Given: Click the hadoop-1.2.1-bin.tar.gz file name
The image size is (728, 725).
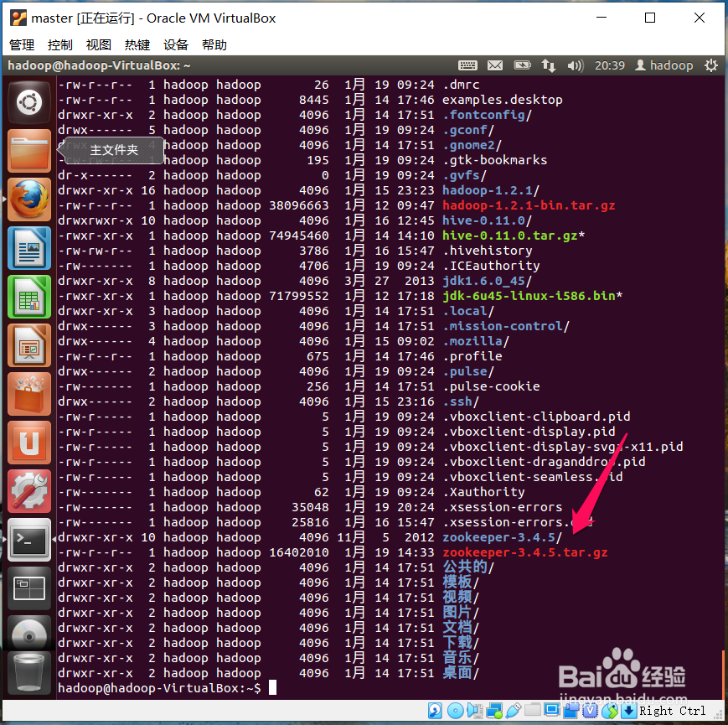Looking at the screenshot, I should [529, 205].
